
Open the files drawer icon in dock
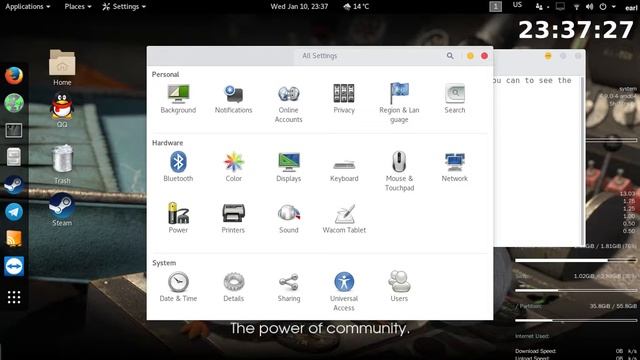click(14, 157)
